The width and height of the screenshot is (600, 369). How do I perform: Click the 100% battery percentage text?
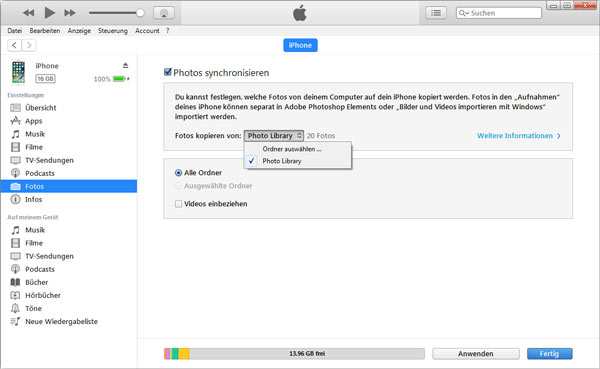102,79
